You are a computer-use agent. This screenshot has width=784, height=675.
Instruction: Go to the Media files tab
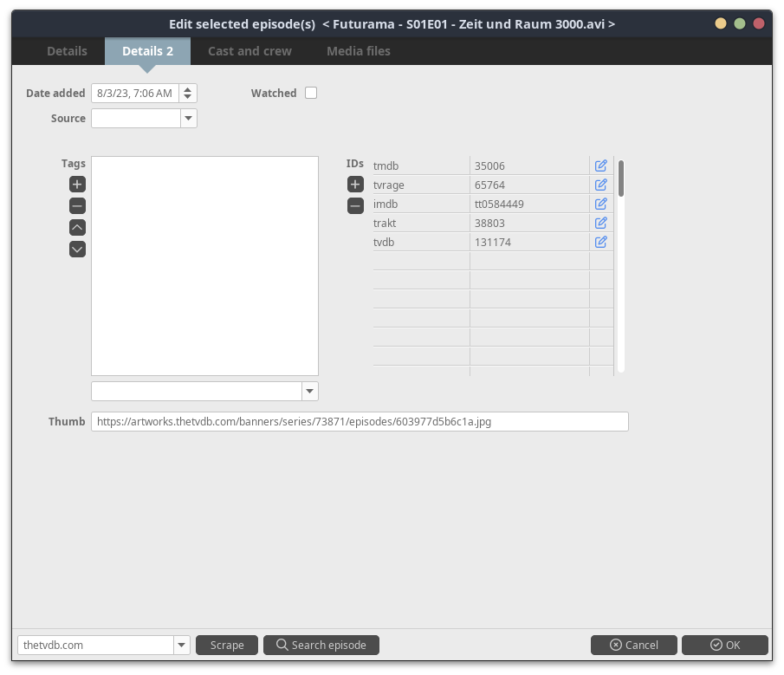tap(358, 51)
